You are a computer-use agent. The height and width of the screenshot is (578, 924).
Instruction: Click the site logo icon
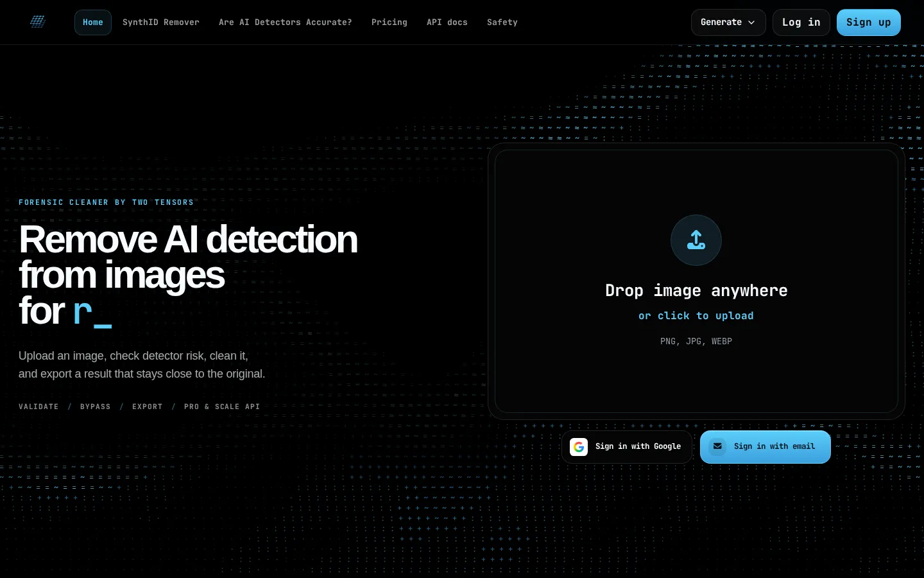pos(38,22)
